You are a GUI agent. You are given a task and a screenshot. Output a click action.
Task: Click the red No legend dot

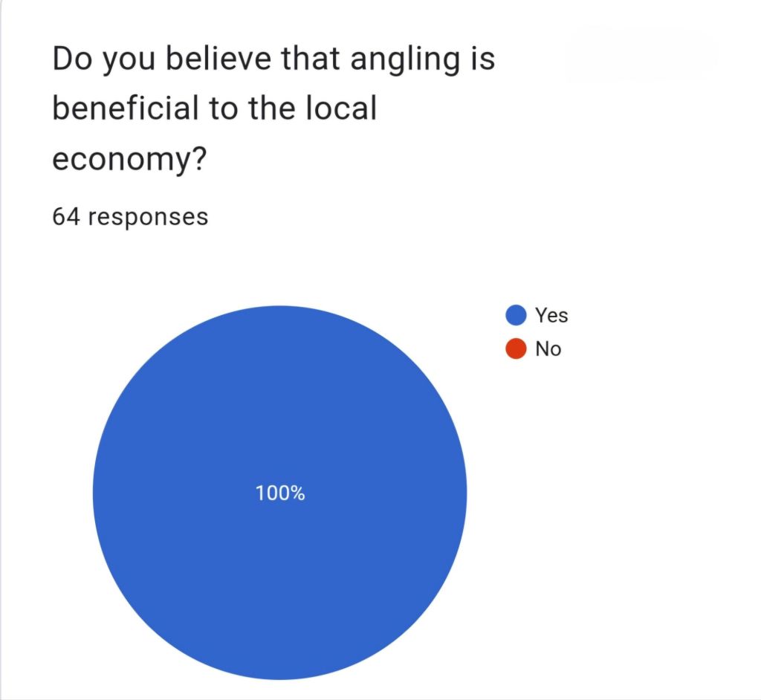(x=516, y=348)
